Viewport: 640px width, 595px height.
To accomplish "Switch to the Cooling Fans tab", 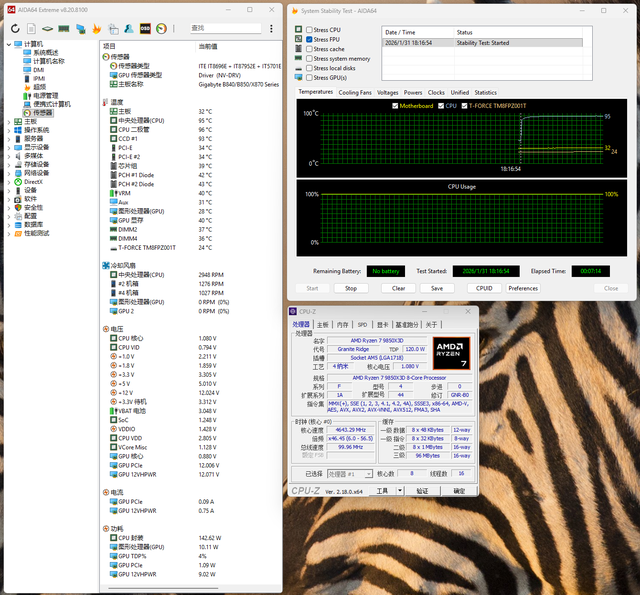I will 355,92.
